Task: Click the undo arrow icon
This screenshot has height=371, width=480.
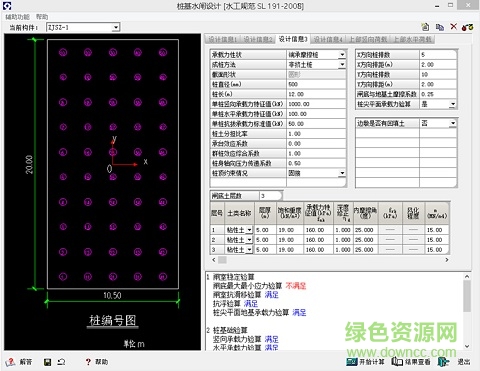Action: tap(61, 362)
